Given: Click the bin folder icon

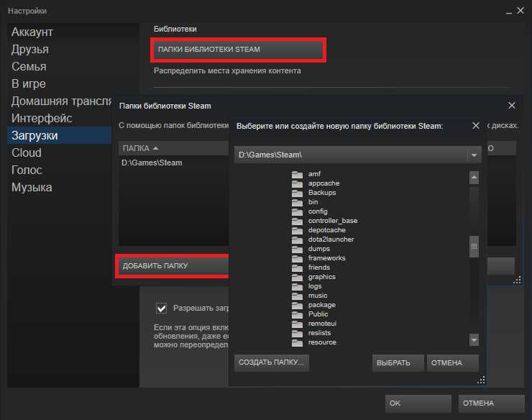Looking at the screenshot, I should [297, 202].
